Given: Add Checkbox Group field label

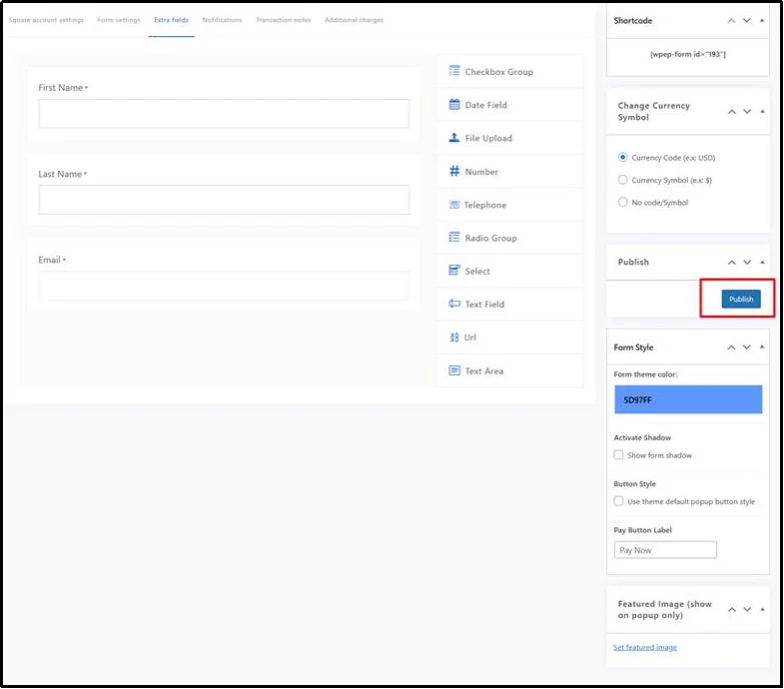Looking at the screenshot, I should tap(499, 72).
